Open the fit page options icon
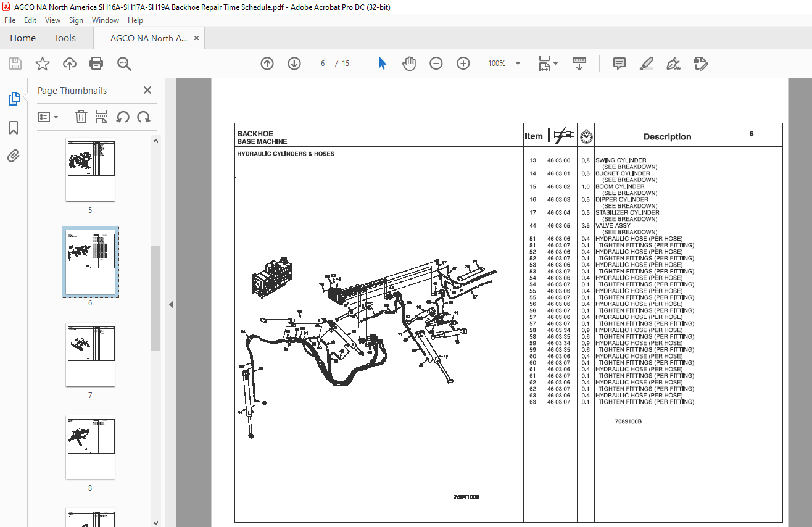 [547, 64]
